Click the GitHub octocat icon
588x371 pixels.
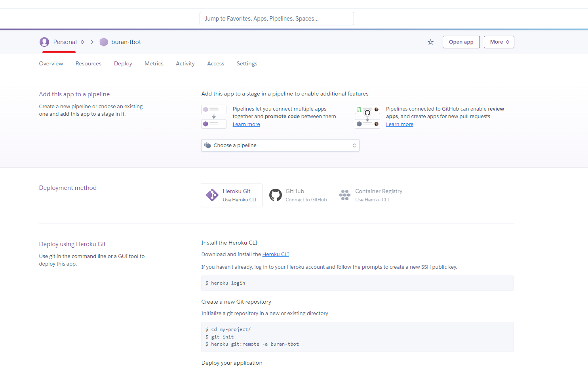(276, 195)
